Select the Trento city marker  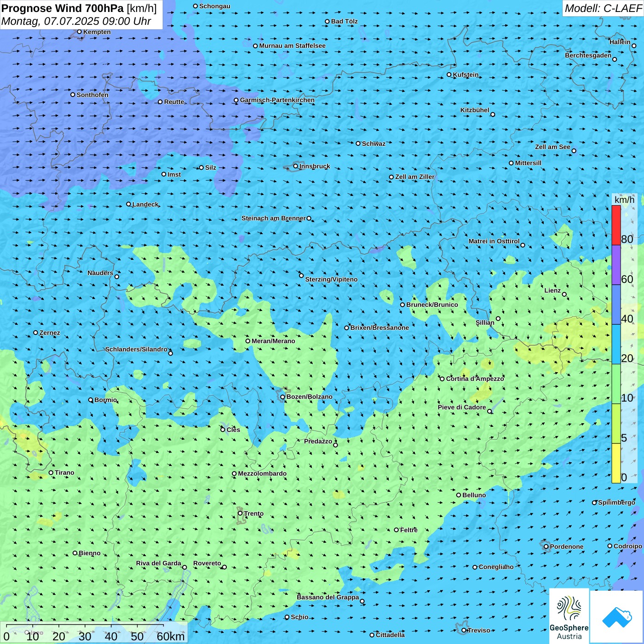[x=240, y=513]
